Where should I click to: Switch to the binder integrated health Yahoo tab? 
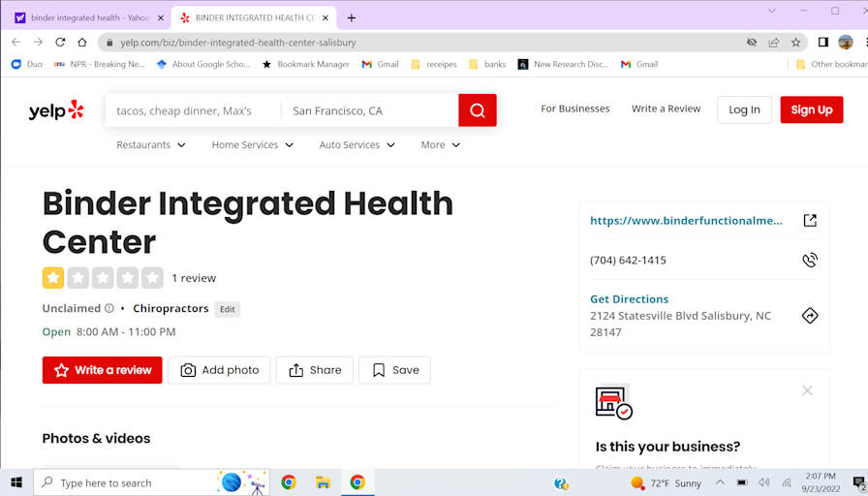[x=88, y=17]
